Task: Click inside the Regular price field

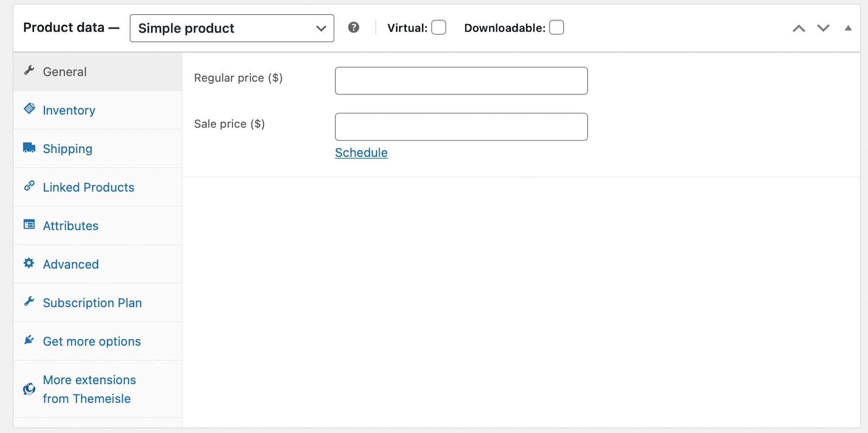Action: 461,80
